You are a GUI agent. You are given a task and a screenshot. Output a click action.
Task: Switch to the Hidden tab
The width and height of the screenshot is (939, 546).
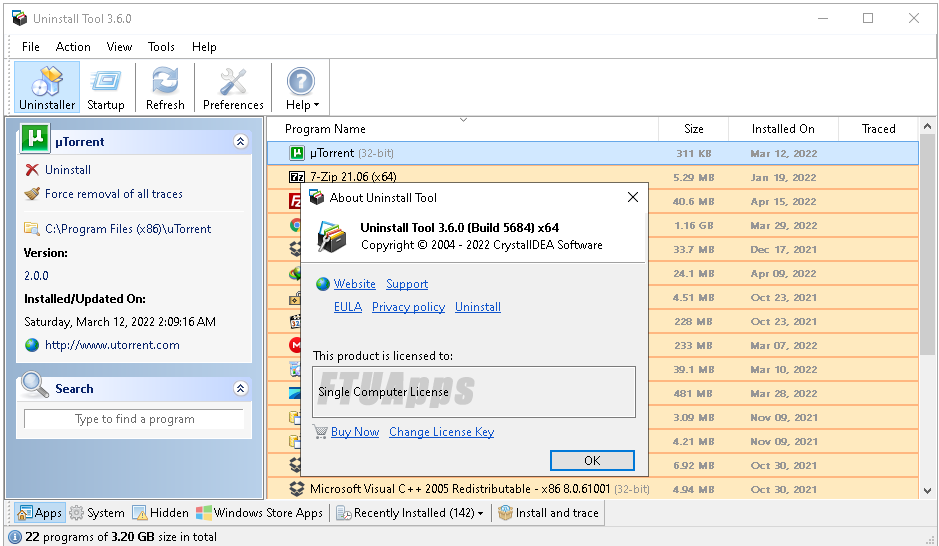point(160,513)
